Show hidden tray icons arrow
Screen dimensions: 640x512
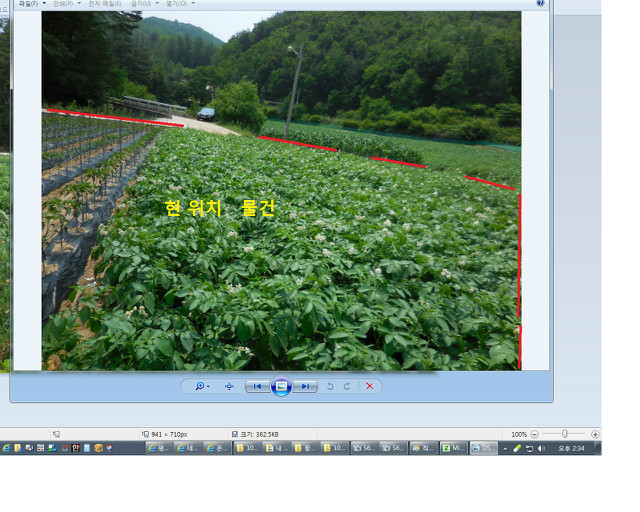pyautogui.click(x=505, y=448)
